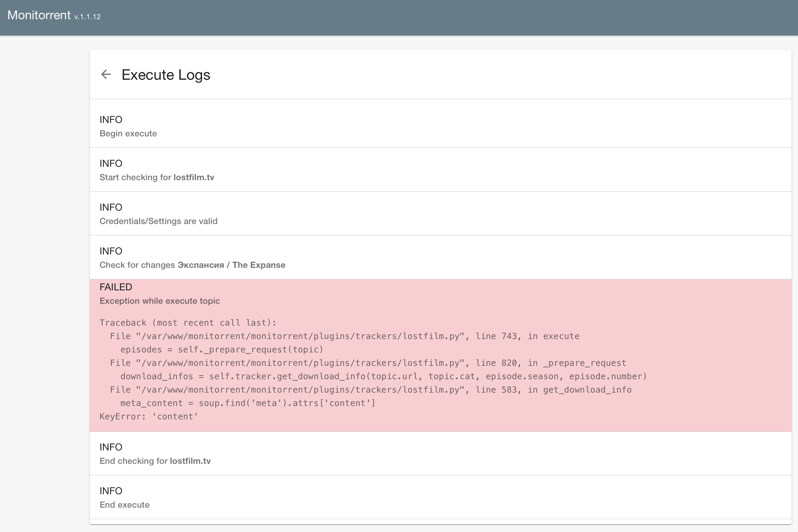
Task: Click the 'meta_content = soup.find' code line
Action: pyautogui.click(x=248, y=403)
